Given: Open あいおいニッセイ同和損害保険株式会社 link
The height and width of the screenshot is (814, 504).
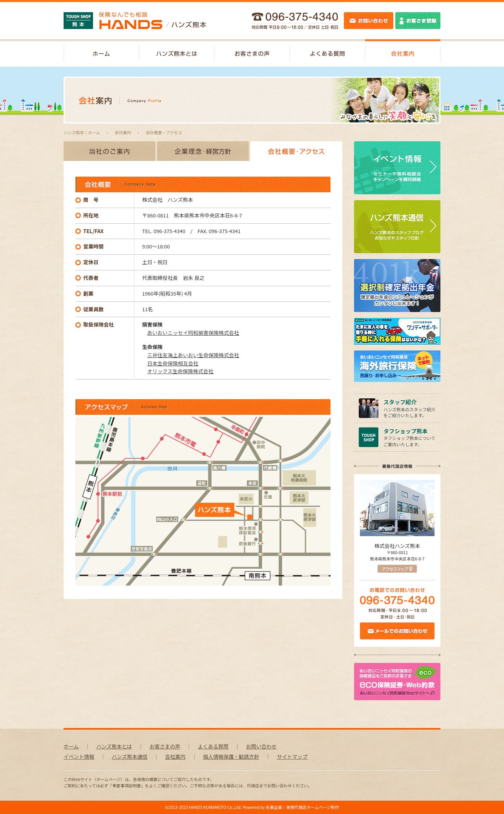Looking at the screenshot, I should point(193,333).
